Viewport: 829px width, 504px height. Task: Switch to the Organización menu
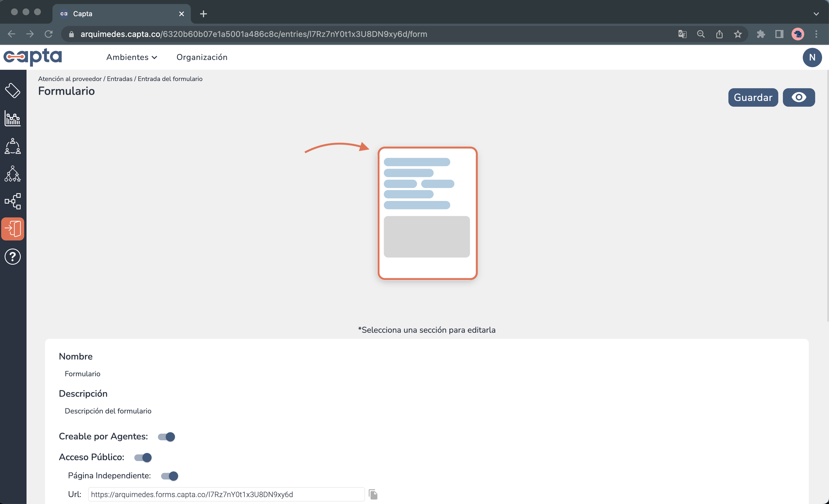[x=202, y=57]
